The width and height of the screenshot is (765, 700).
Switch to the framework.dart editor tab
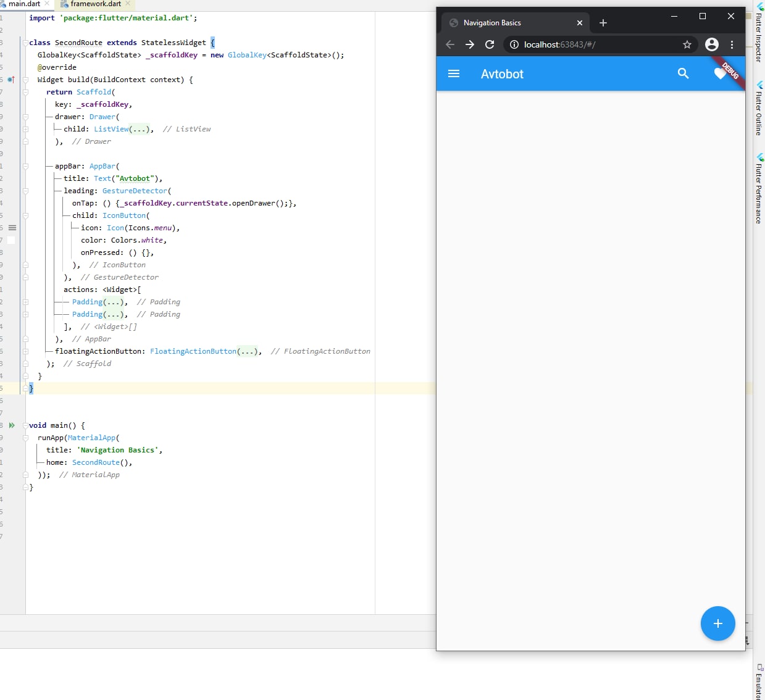[96, 4]
